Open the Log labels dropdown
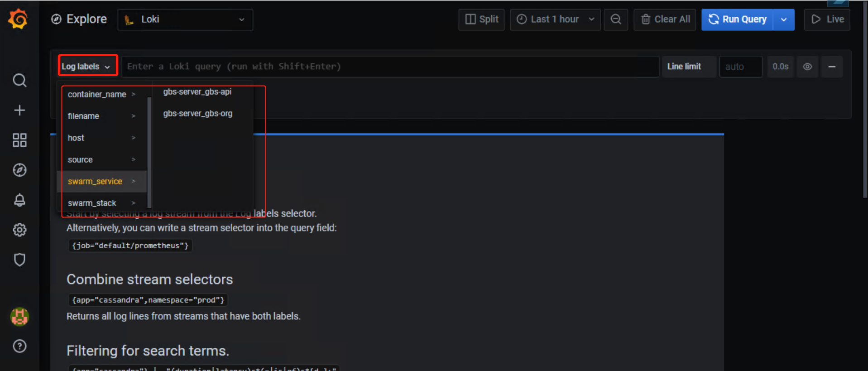The image size is (868, 371). pyautogui.click(x=87, y=67)
